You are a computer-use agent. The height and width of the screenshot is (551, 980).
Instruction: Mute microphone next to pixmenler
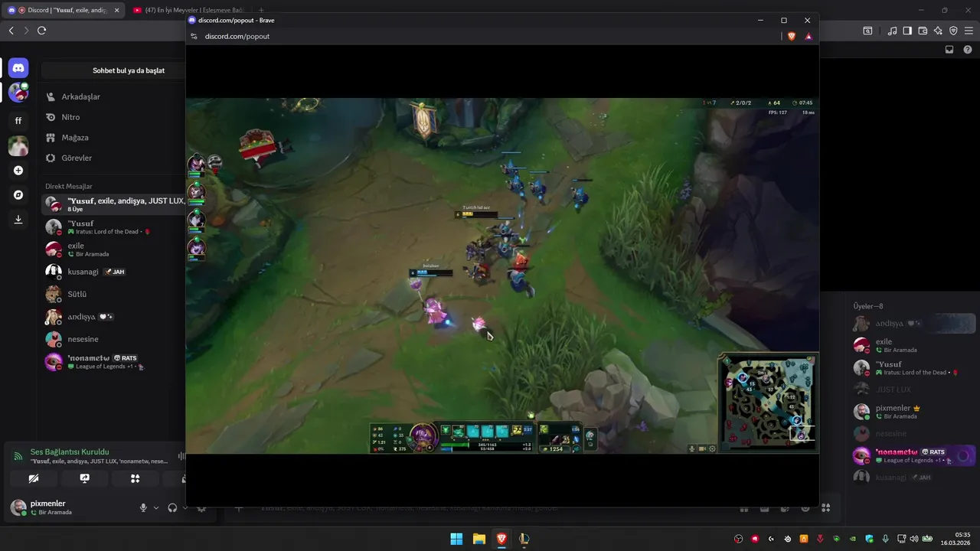click(x=143, y=507)
